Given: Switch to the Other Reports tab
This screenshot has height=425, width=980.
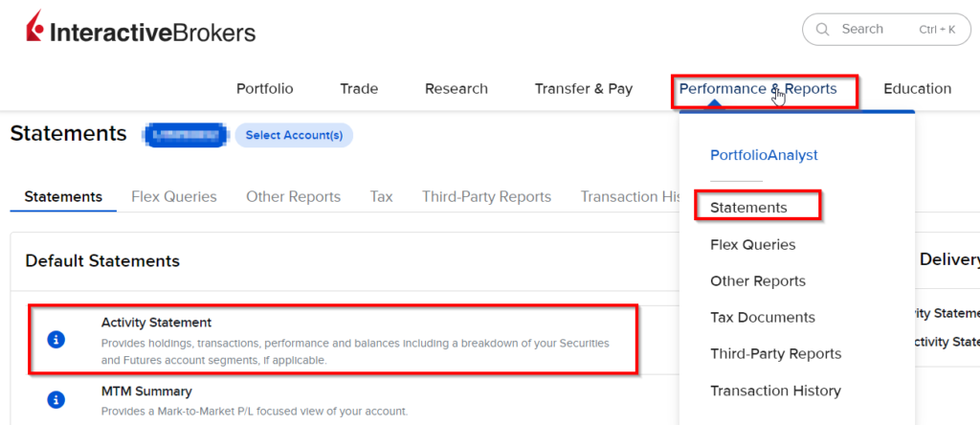Looking at the screenshot, I should 293,197.
